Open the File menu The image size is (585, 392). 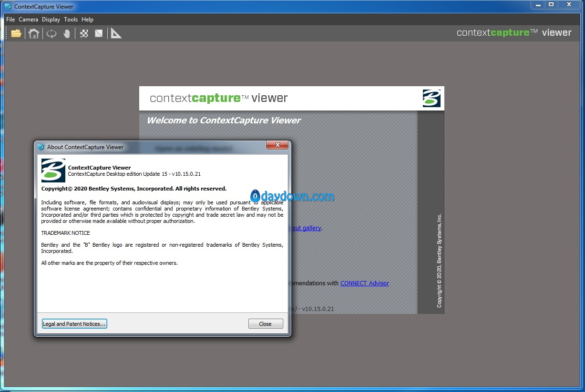pos(10,20)
